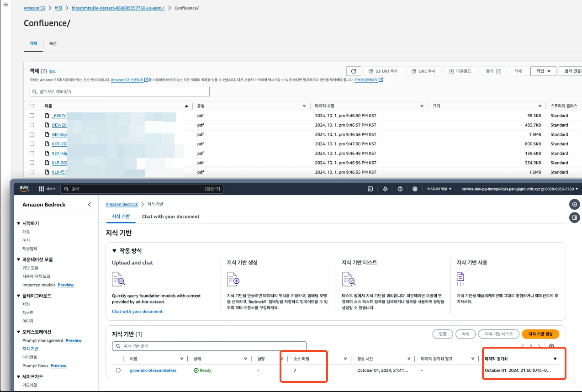The height and width of the screenshot is (392, 582).
Task: Check the box for KLP-20 object
Action: point(32,163)
